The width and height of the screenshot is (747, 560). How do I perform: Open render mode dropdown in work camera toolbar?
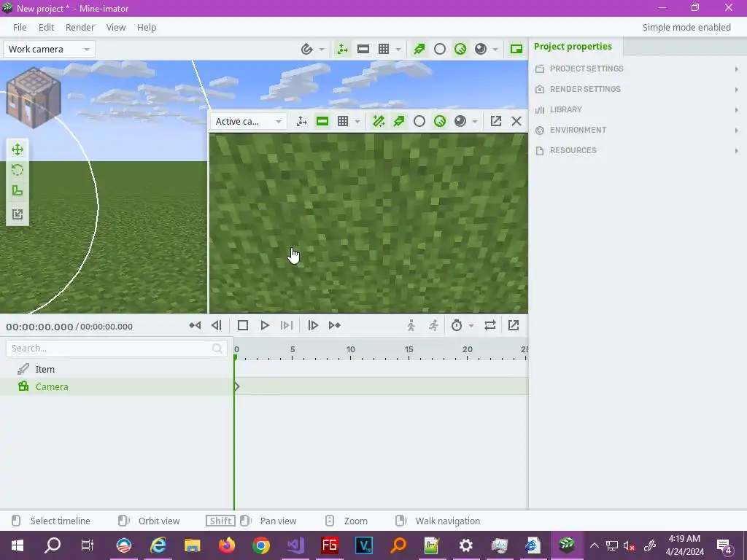495,49
